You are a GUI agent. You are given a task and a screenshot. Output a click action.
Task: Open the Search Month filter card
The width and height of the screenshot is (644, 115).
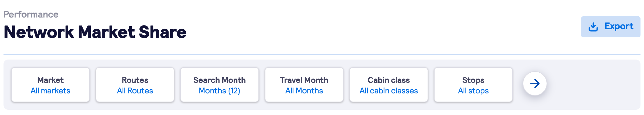click(x=220, y=85)
